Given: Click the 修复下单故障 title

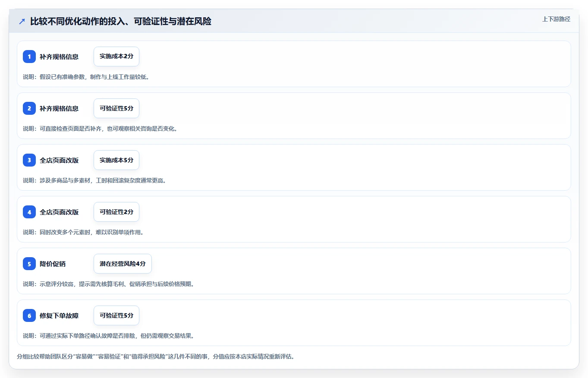Looking at the screenshot, I should [x=59, y=315].
